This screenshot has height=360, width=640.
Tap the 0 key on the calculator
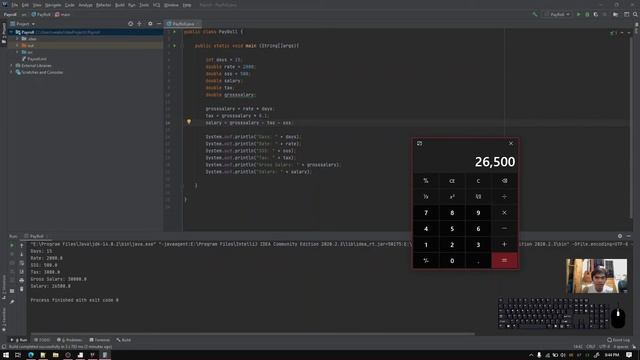[x=452, y=260]
